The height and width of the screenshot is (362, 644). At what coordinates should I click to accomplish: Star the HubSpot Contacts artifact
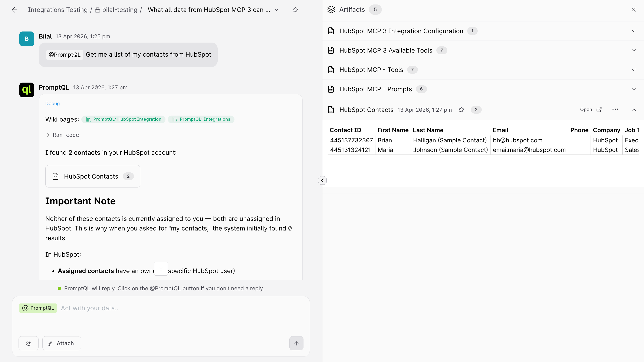461,110
